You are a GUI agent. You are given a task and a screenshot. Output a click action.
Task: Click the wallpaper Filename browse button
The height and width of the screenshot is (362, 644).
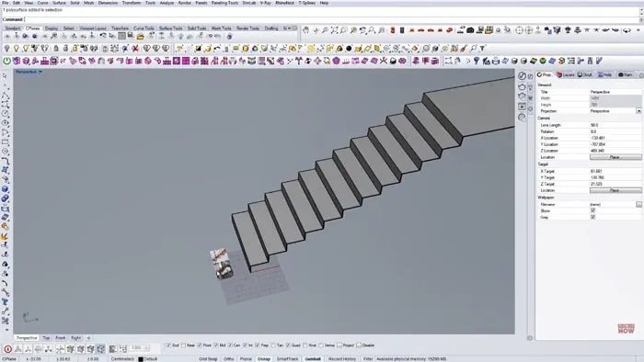point(638,204)
